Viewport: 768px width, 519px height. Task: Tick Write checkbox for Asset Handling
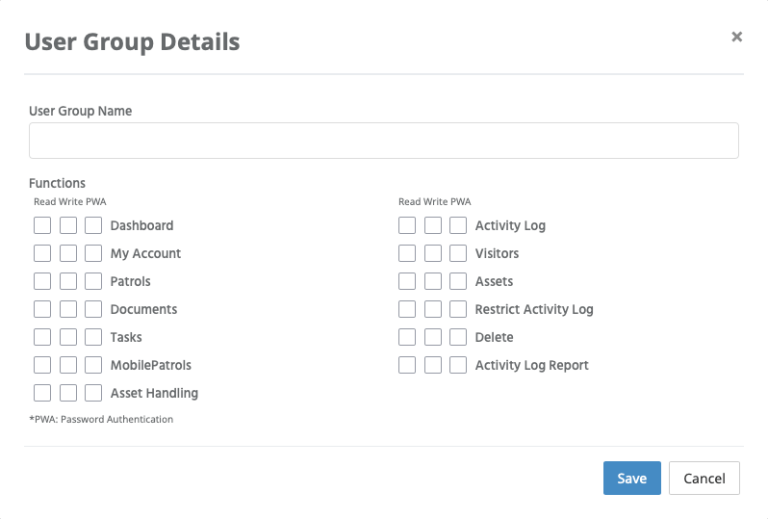point(68,393)
